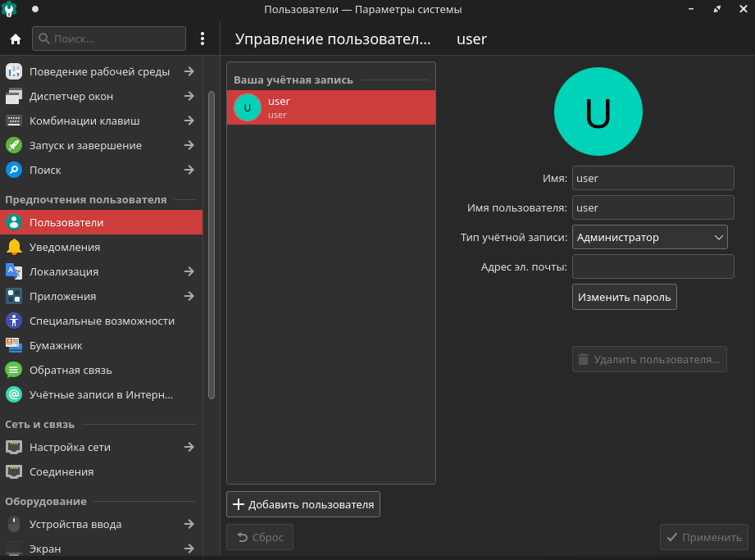755x560 pixels.
Task: Click the Notifications bell icon
Action: 14,247
